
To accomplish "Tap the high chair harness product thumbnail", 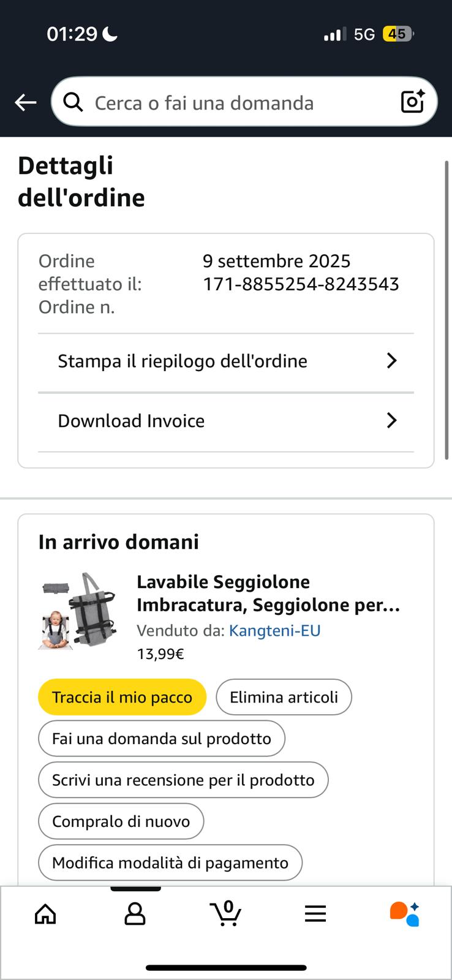I will tap(77, 611).
